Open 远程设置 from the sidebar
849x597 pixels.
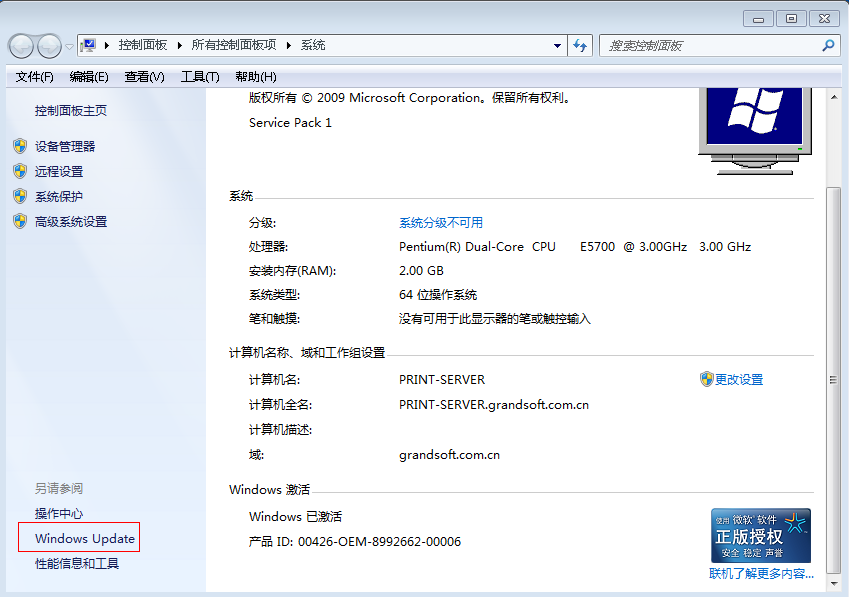pyautogui.click(x=59, y=172)
